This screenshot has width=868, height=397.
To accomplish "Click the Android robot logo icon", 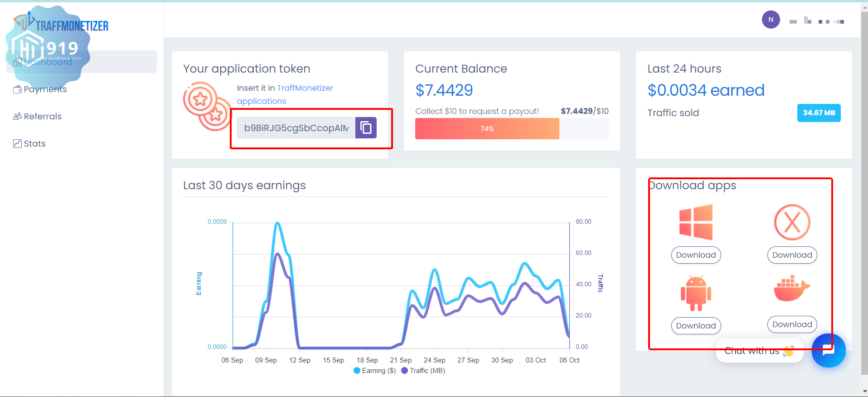I will pyautogui.click(x=696, y=293).
